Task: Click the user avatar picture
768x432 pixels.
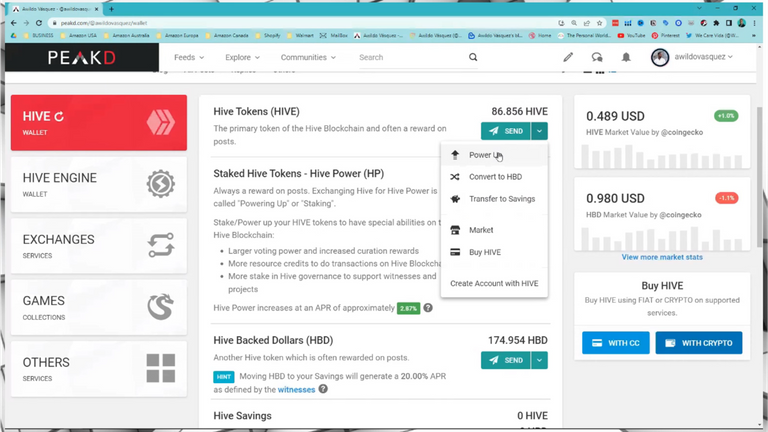Action: 660,57
